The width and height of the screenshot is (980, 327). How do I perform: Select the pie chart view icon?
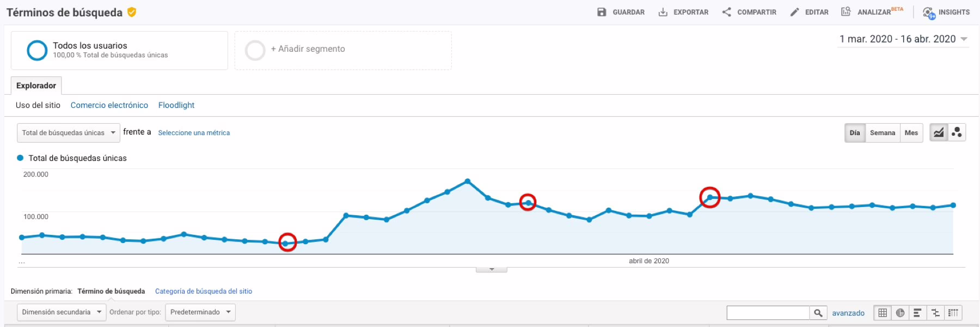[900, 313]
